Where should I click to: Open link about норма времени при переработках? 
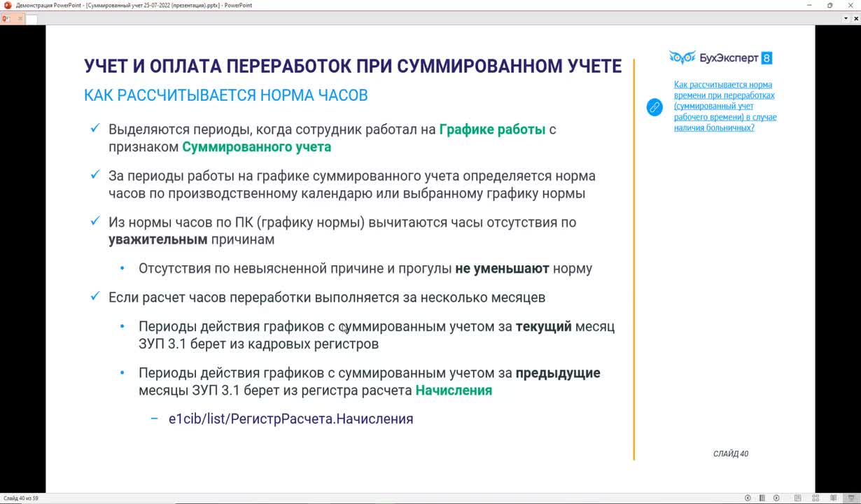click(724, 106)
